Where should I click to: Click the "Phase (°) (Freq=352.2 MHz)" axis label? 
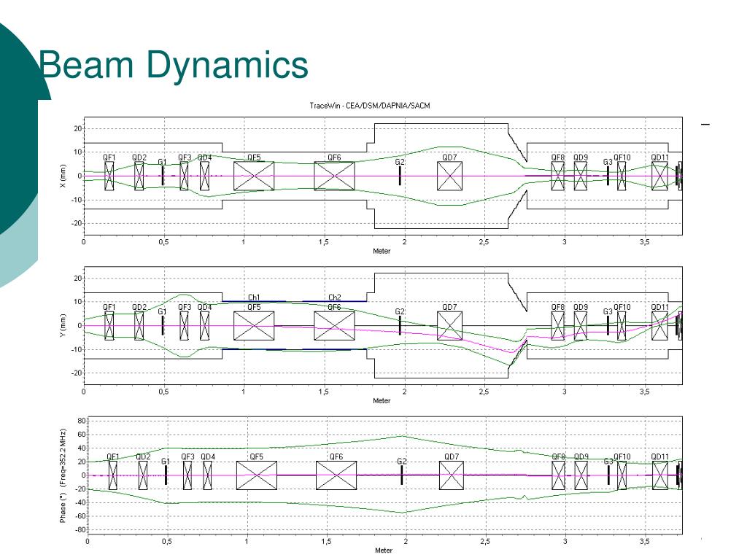63,475
